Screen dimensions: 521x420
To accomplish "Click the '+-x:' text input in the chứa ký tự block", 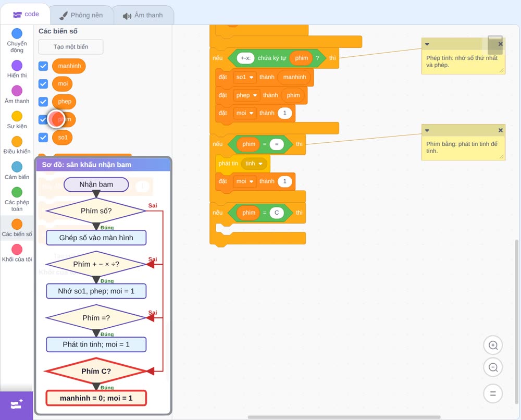I will 245,58.
